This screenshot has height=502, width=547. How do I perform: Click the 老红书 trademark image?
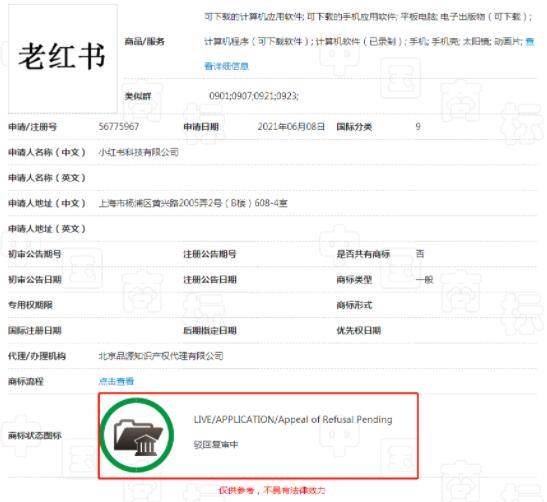tap(62, 58)
